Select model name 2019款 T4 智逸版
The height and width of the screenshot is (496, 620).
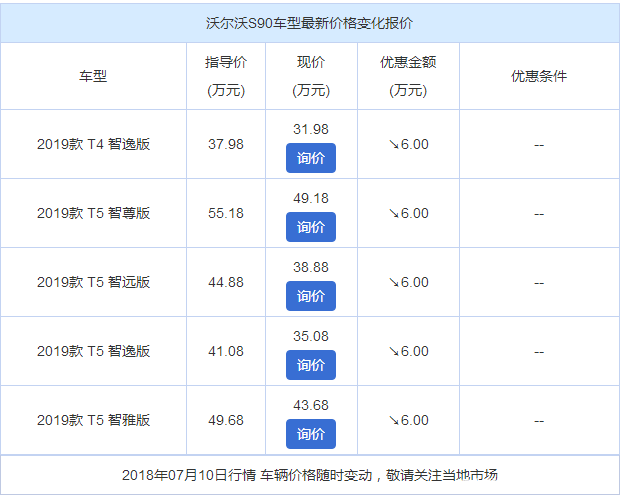[94, 144]
